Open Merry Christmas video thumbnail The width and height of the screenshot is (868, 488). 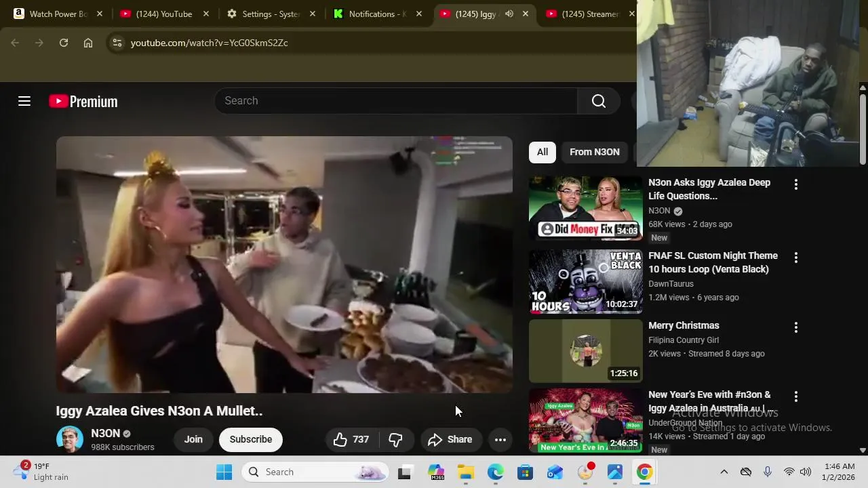[585, 351]
